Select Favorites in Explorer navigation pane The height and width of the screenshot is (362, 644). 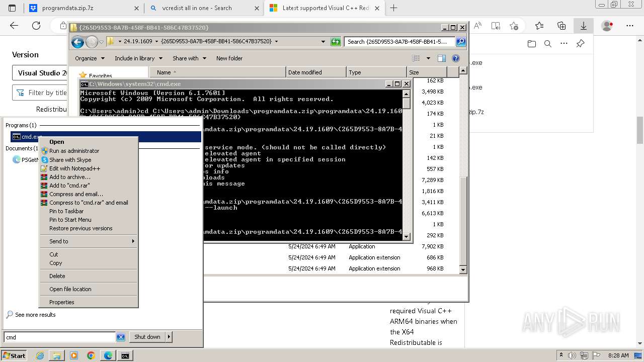100,76
